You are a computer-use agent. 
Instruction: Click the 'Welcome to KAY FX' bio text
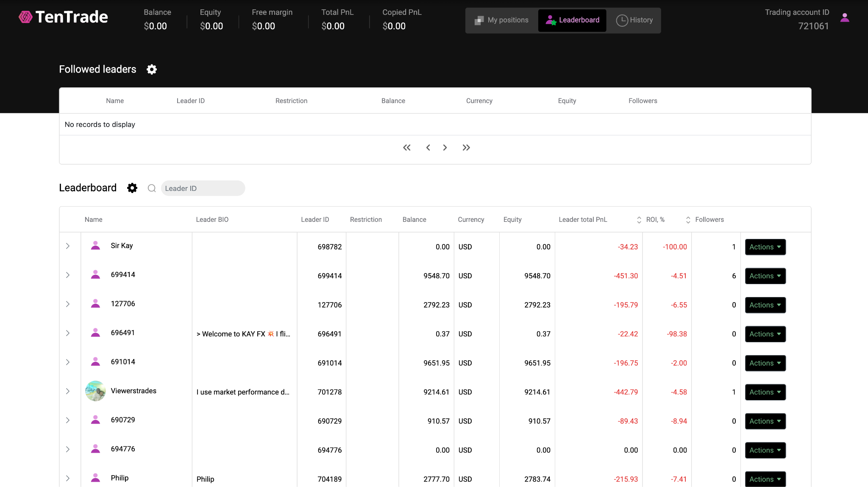(243, 334)
